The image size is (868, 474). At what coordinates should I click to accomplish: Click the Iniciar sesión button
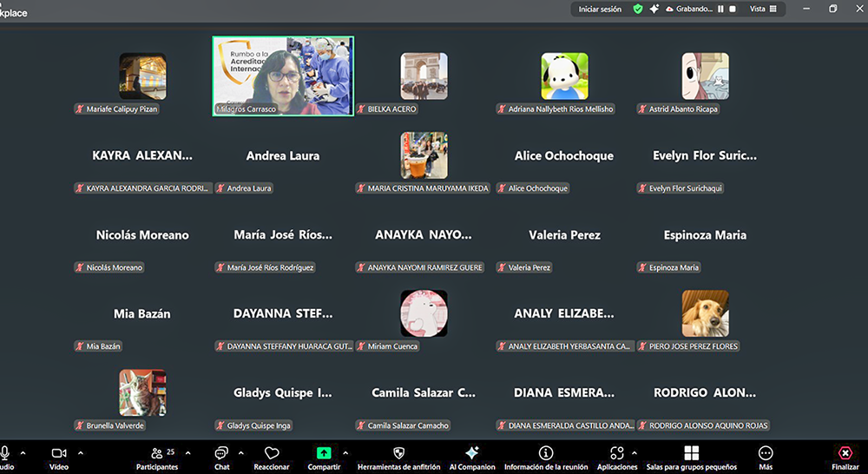click(x=600, y=9)
